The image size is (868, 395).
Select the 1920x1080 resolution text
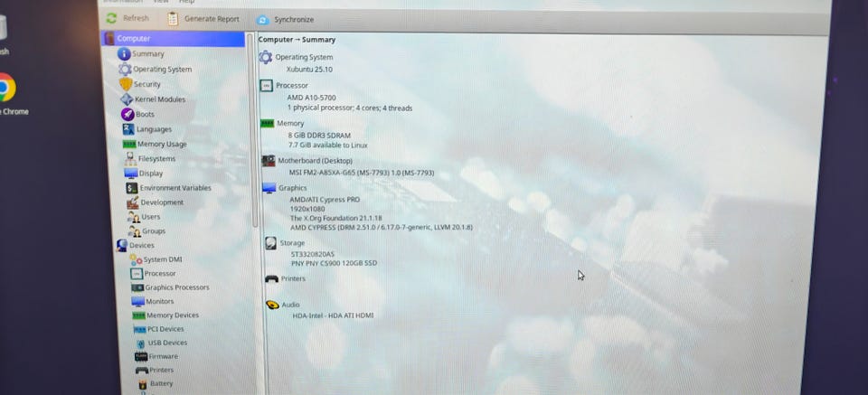coord(307,209)
